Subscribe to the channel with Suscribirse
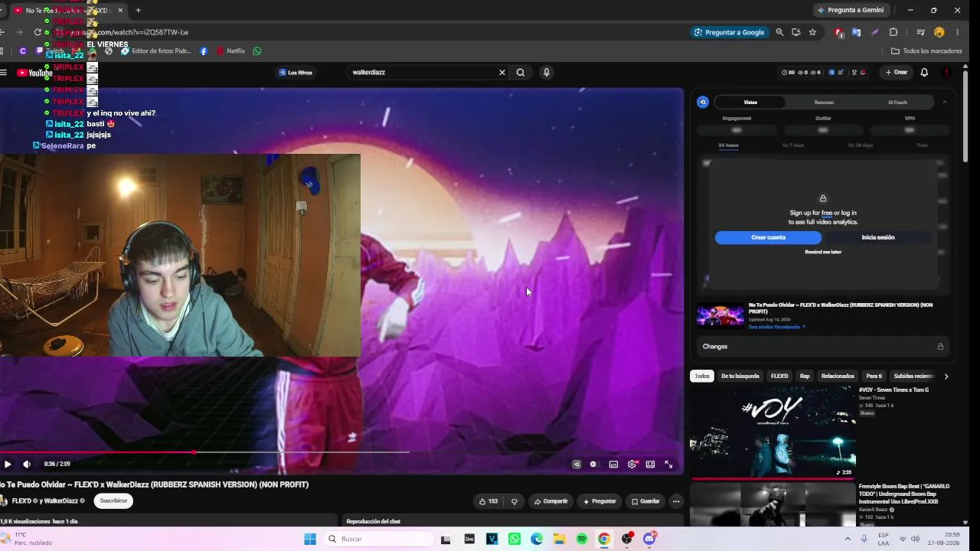This screenshot has height=551, width=980. (x=113, y=501)
